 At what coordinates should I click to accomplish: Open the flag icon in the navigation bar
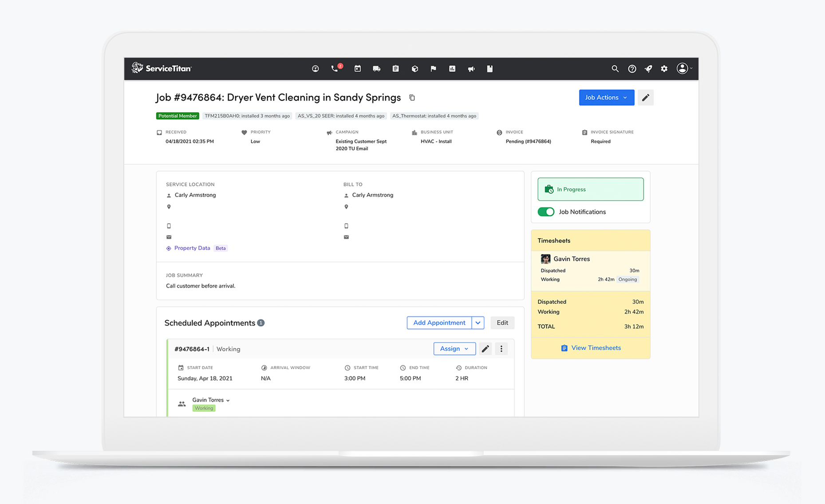(433, 69)
